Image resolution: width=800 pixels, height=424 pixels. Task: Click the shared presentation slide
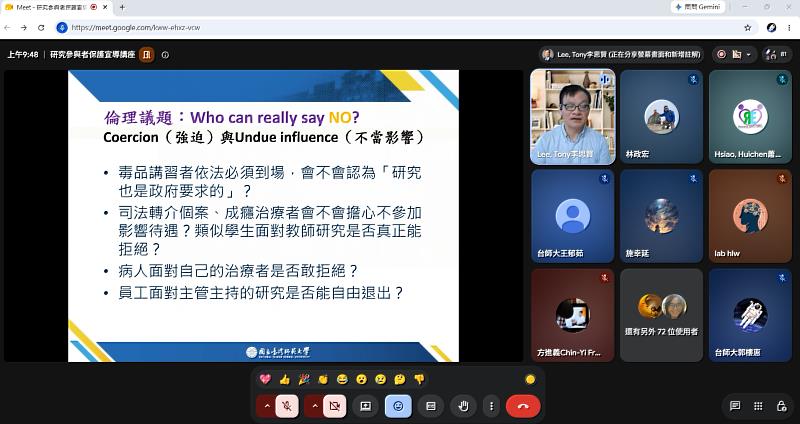263,216
